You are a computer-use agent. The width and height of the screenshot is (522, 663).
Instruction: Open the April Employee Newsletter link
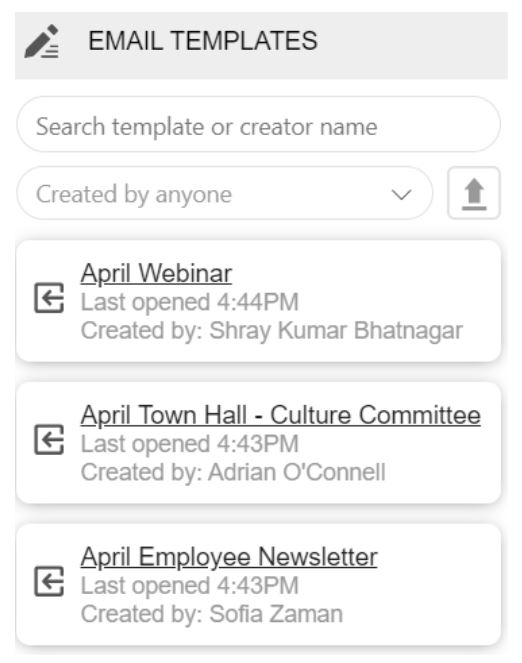(x=229, y=557)
